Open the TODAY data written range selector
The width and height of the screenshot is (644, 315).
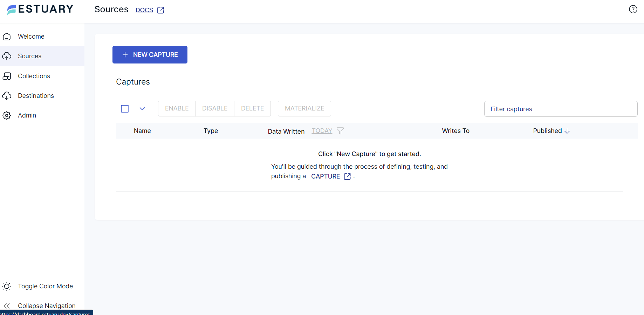[322, 131]
